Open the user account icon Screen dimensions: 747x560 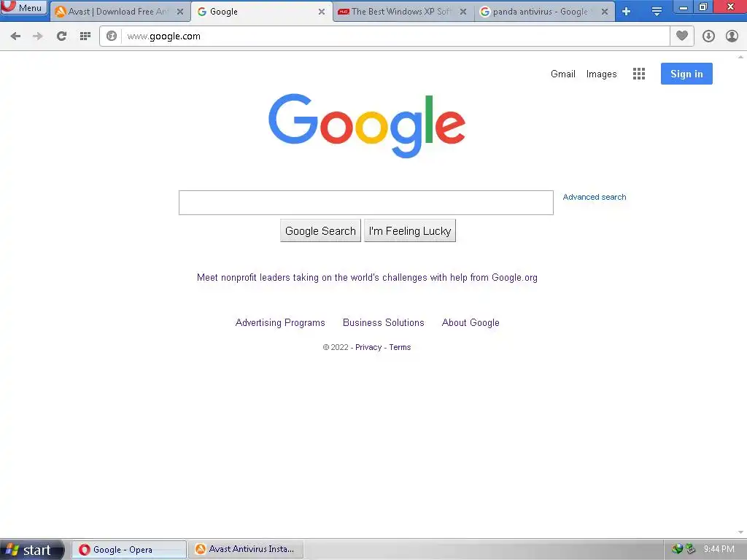(732, 36)
